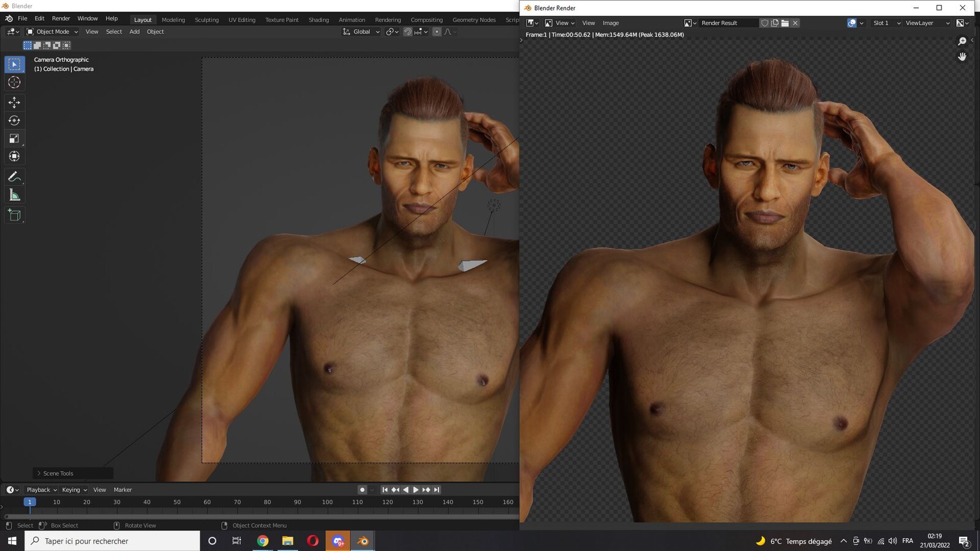Screen dimensions: 980x551
Task: Switch to the Modeling workspace tab
Action: click(173, 20)
